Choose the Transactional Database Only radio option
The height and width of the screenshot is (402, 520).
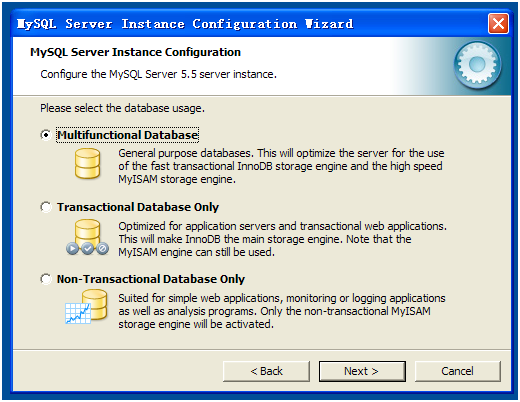point(46,207)
